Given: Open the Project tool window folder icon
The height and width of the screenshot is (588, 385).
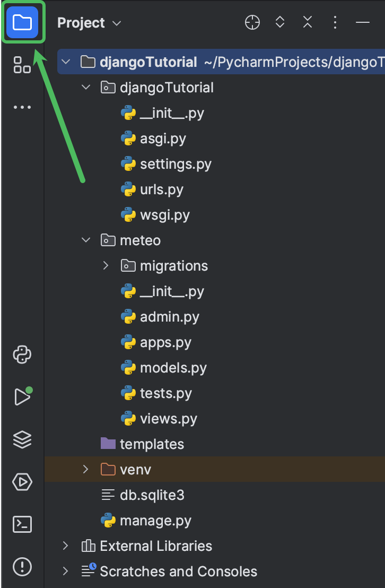Looking at the screenshot, I should [22, 22].
